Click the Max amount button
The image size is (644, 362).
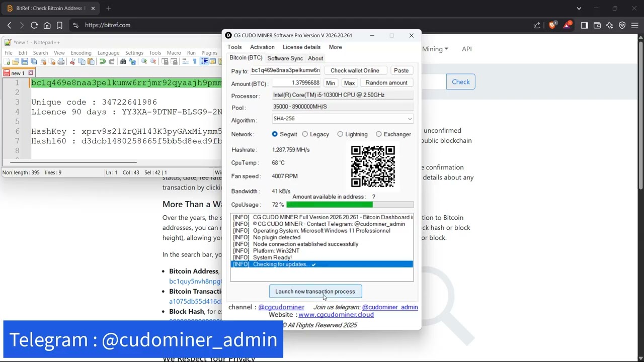(x=349, y=83)
